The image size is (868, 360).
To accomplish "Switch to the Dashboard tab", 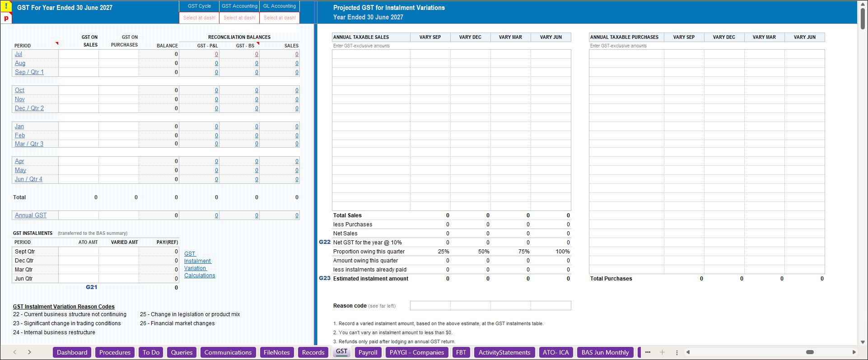I will [72, 352].
